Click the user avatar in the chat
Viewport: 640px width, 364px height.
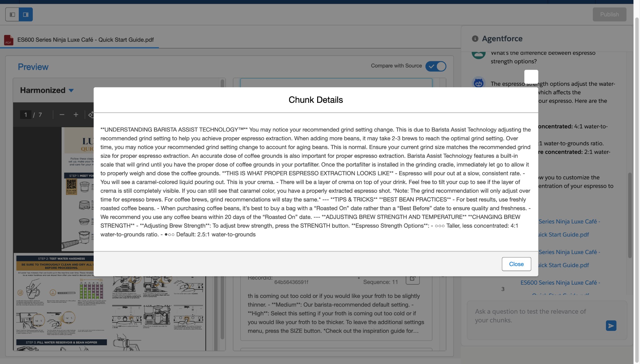click(478, 55)
